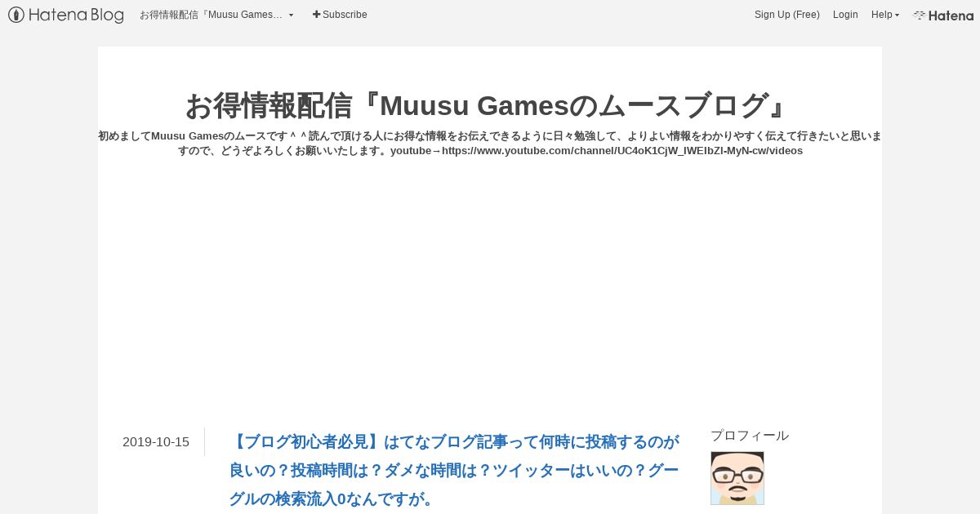
Task: Select the blog description text with youtube URL
Action: tap(490, 143)
